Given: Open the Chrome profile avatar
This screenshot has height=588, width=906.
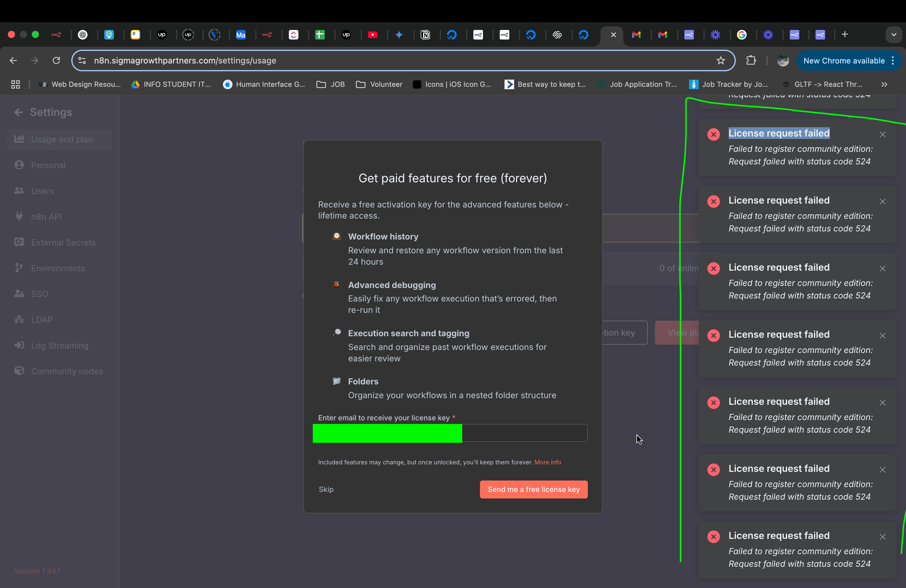Looking at the screenshot, I should (x=783, y=60).
